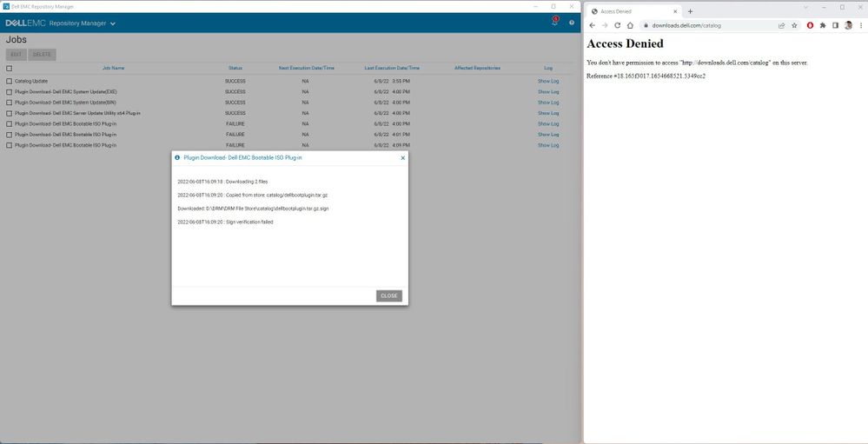Show Log for 4:09 PM Bootable ISO job
The height and width of the screenshot is (444, 868).
click(x=548, y=146)
